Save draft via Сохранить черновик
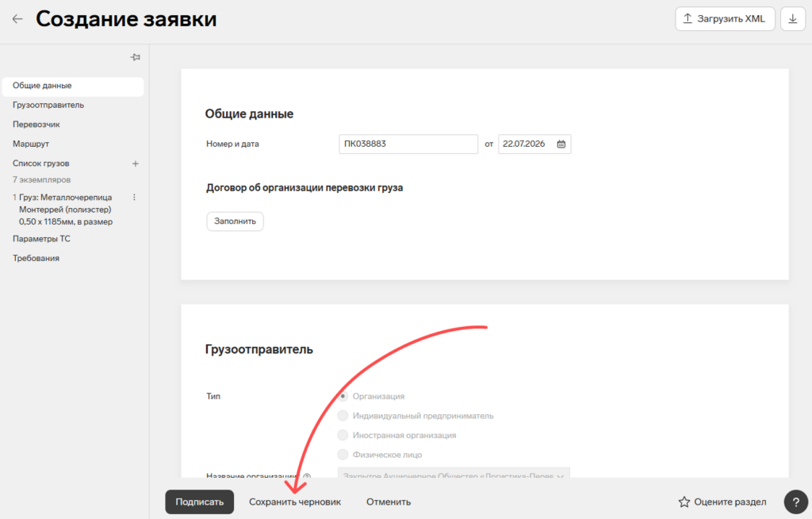This screenshot has height=519, width=812. pos(295,502)
